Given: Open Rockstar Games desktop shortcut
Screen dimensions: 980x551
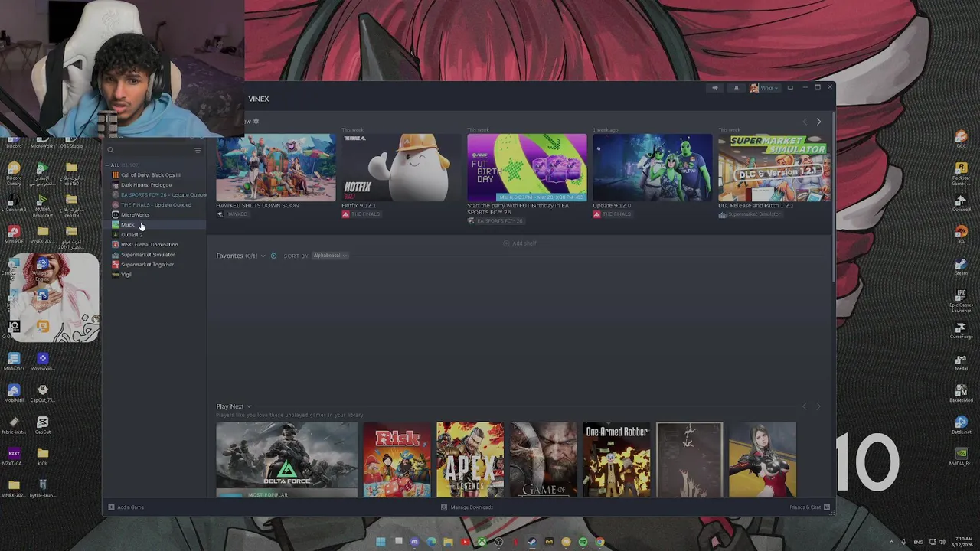Looking at the screenshot, I should tap(961, 171).
